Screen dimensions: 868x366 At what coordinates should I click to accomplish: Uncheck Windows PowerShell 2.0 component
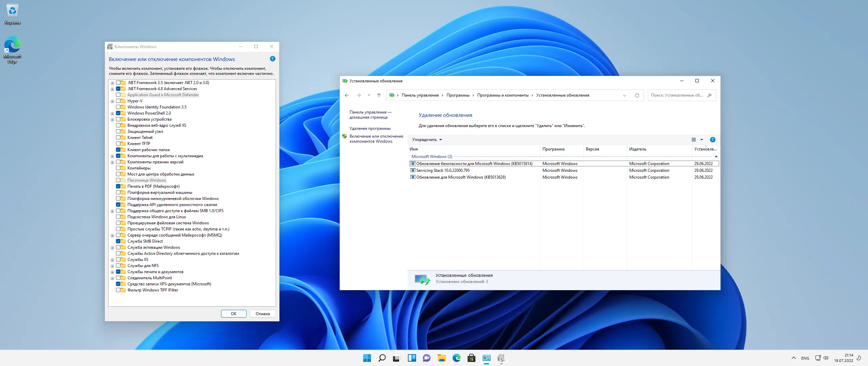(x=118, y=113)
